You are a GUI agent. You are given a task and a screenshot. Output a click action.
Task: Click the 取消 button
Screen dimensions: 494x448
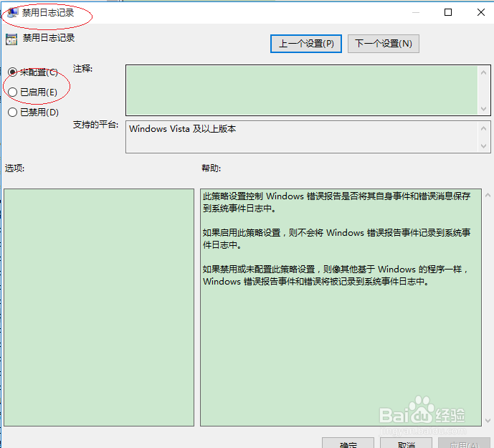click(x=406, y=444)
